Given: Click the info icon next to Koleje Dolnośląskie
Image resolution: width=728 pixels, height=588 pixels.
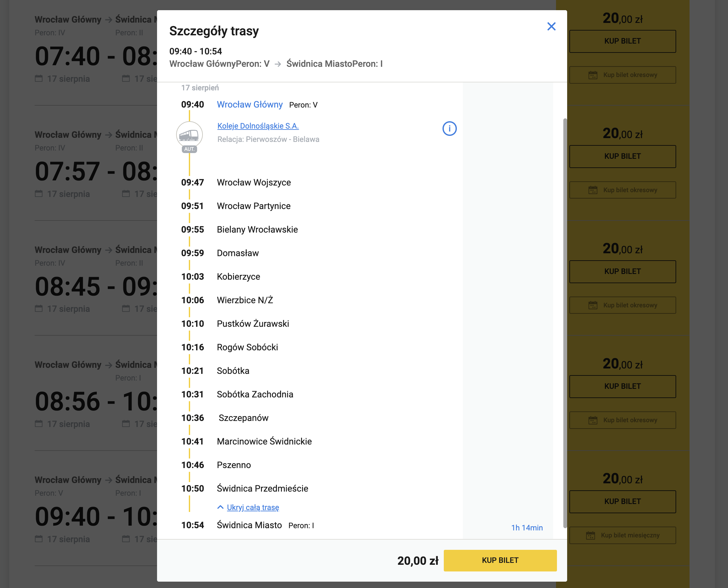Looking at the screenshot, I should tap(450, 128).
